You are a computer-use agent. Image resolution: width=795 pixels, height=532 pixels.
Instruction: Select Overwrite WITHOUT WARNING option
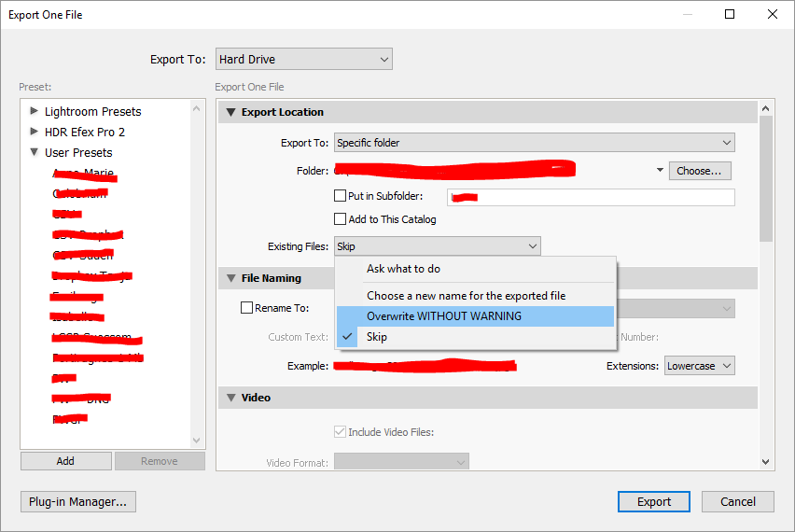(444, 316)
